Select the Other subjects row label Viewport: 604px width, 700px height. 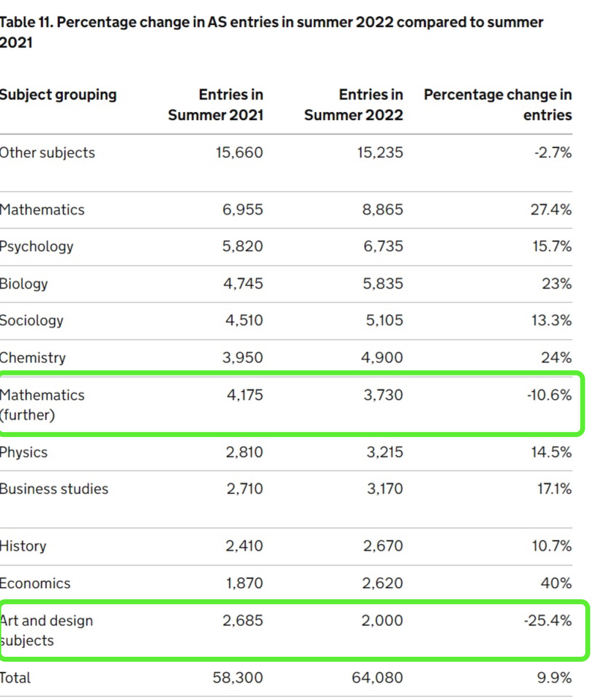[x=48, y=152]
